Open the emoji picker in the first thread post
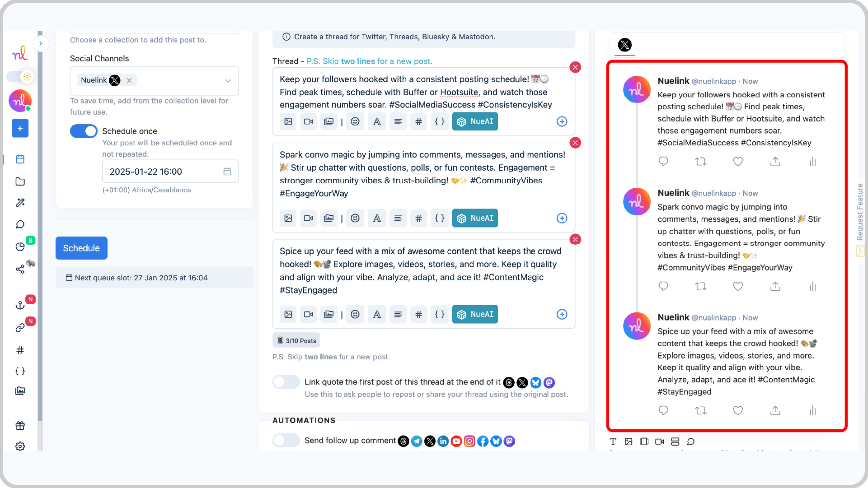The width and height of the screenshot is (868, 488). 355,121
